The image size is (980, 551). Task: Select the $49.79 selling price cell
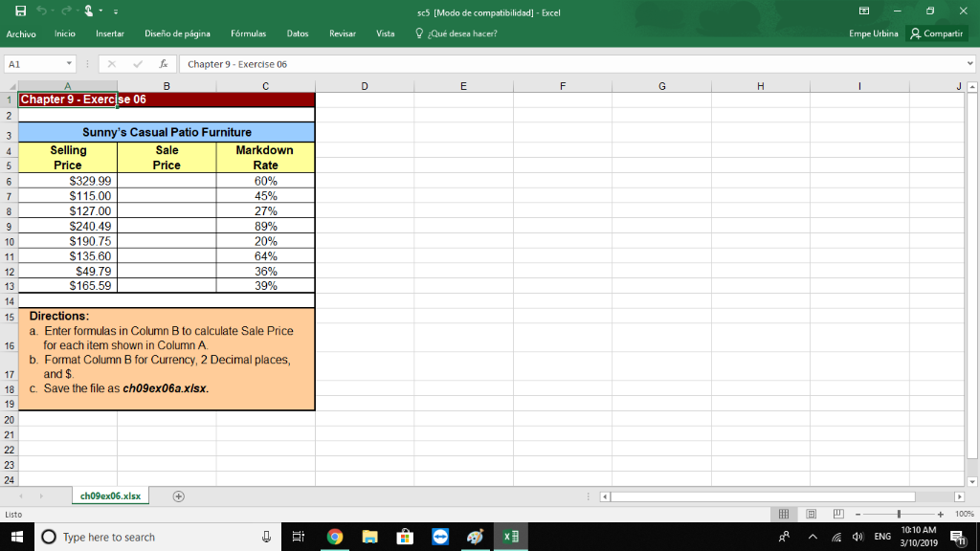(68, 271)
